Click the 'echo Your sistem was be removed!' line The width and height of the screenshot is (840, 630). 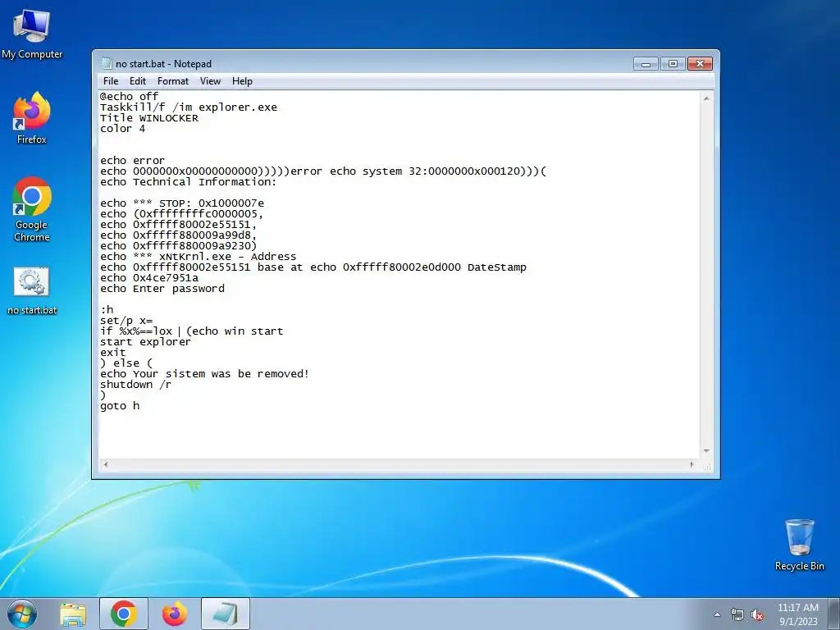(204, 373)
